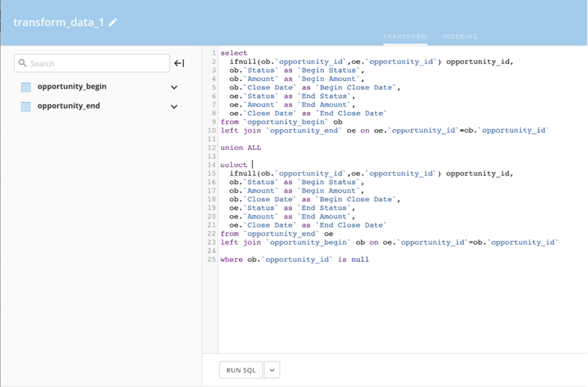Click the opportunity_end table grid icon
The width and height of the screenshot is (588, 387).
(x=26, y=106)
